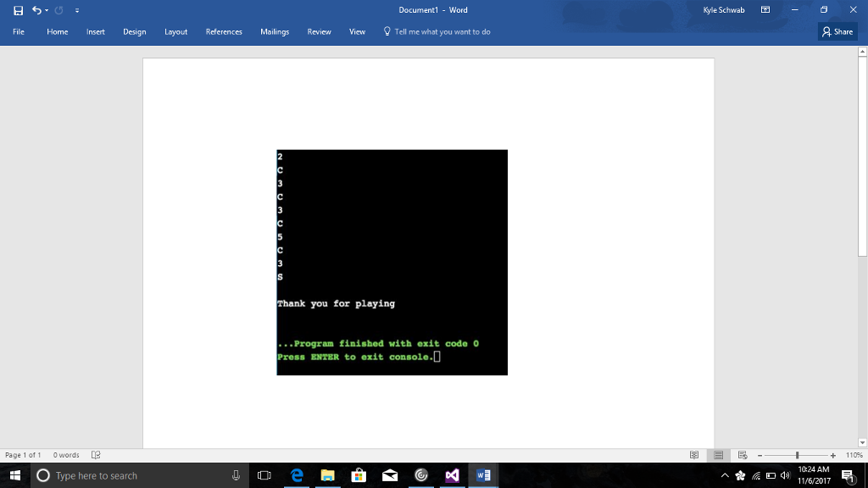Select the Print Layout view icon

(x=719, y=455)
